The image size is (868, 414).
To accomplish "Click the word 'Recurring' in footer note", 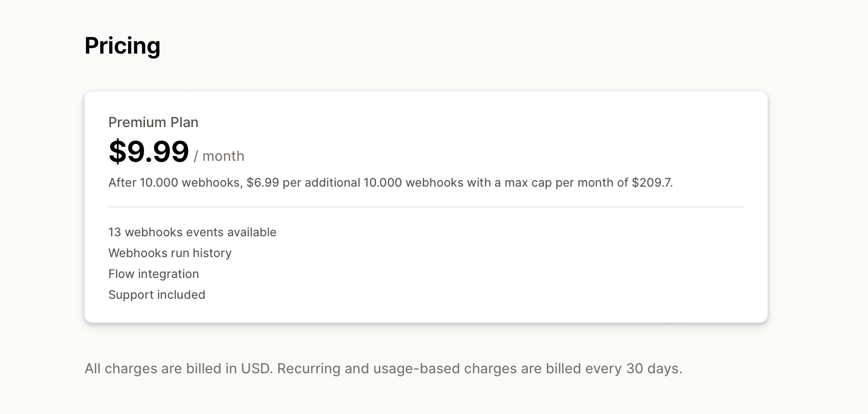I will (308, 369).
